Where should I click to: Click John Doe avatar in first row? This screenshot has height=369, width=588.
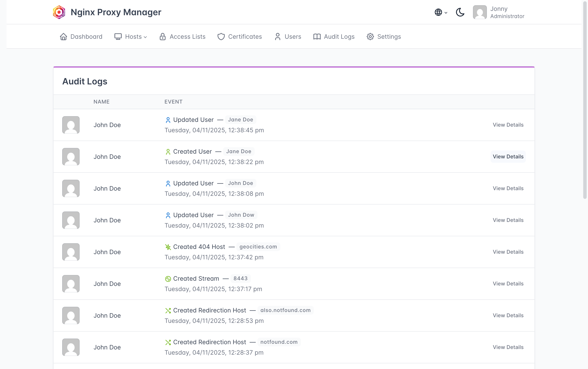coord(71,125)
